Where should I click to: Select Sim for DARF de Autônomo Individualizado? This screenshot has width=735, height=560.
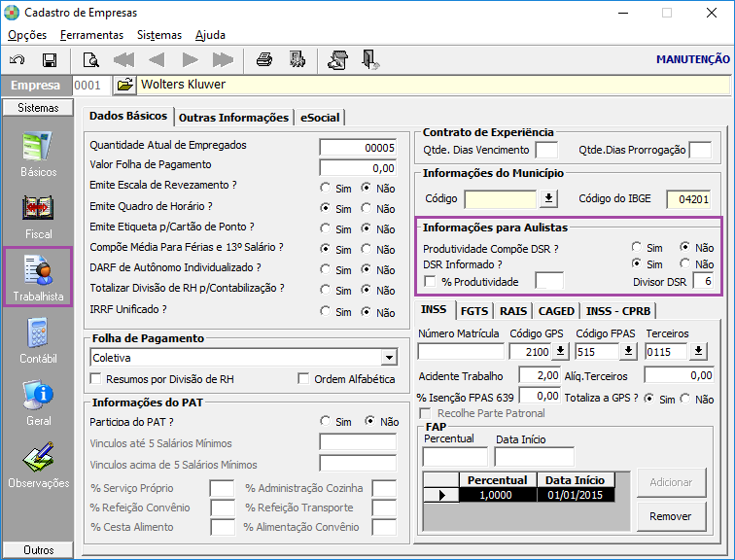[325, 269]
